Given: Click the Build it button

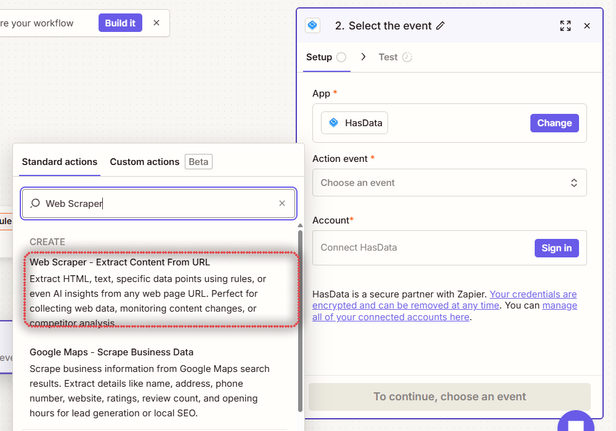Looking at the screenshot, I should [120, 23].
